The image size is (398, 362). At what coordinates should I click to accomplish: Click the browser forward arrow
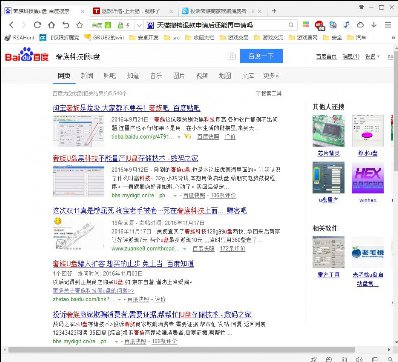pyautogui.click(x=23, y=25)
